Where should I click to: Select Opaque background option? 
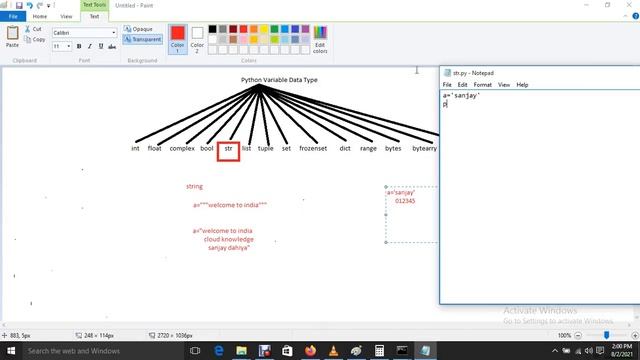point(138,29)
